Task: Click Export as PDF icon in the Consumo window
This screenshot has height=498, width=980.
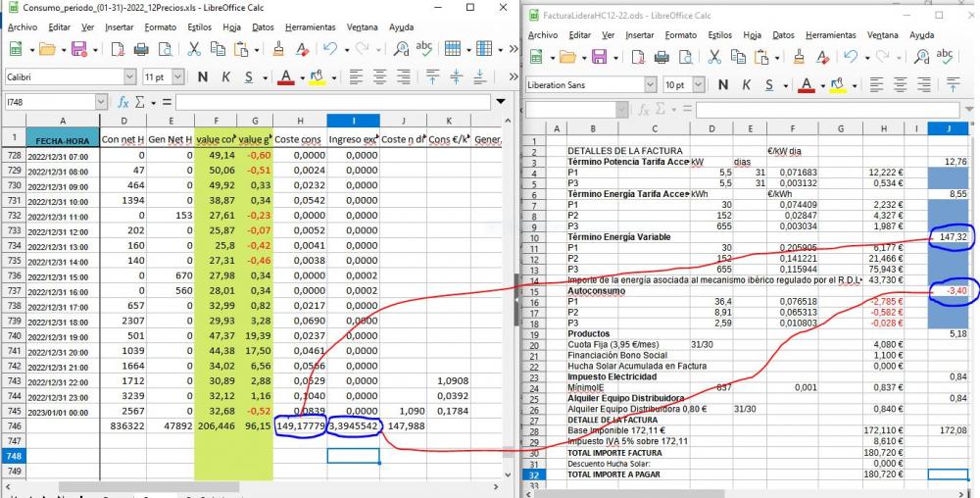Action: pos(118,49)
